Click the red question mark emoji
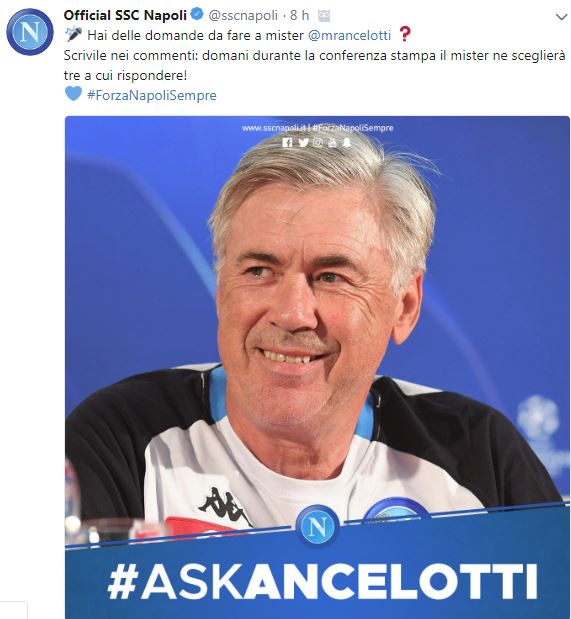Image resolution: width=571 pixels, height=619 pixels. point(405,34)
